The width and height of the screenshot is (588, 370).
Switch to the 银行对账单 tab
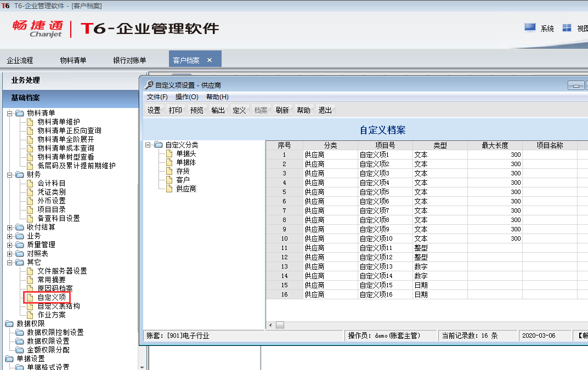[x=130, y=60]
